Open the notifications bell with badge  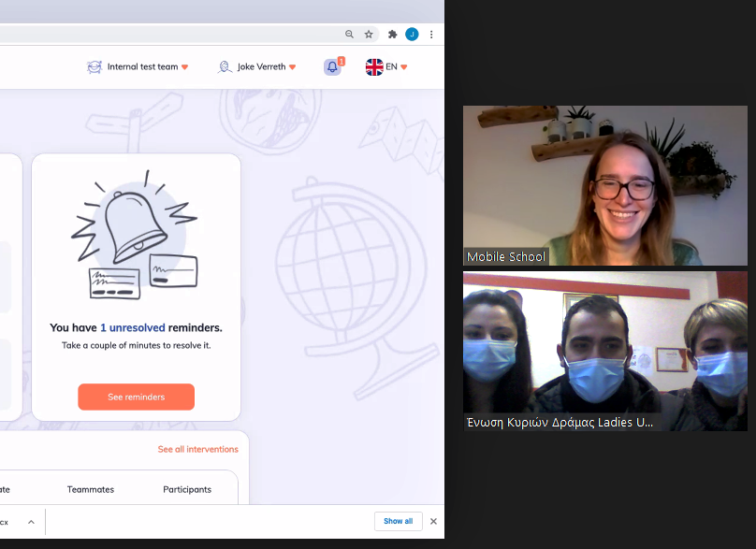pyautogui.click(x=333, y=66)
